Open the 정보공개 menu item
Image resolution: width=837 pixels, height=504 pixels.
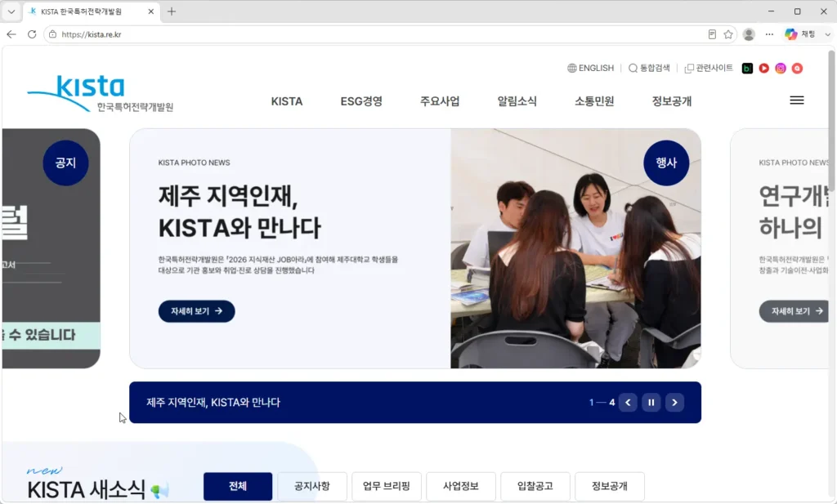click(672, 101)
